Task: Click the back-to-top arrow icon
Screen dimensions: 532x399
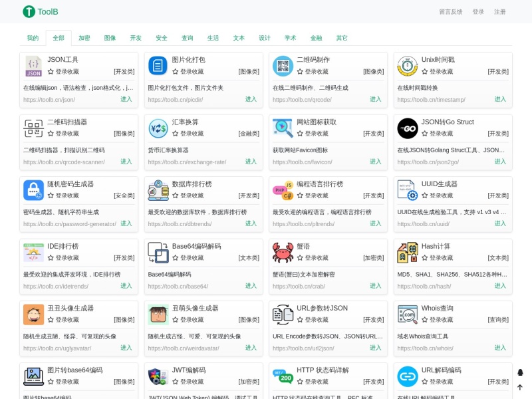Action: (520, 387)
